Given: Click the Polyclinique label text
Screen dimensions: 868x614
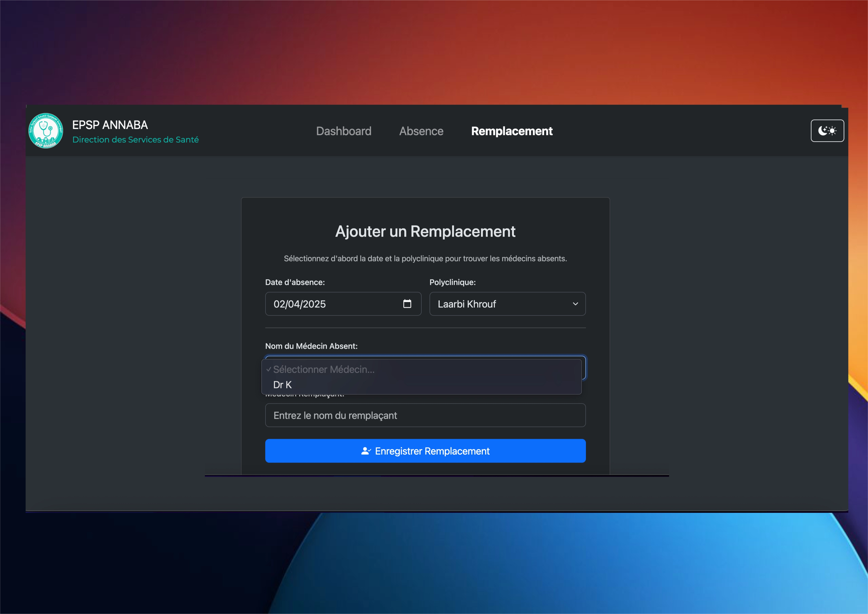Looking at the screenshot, I should pos(452,282).
